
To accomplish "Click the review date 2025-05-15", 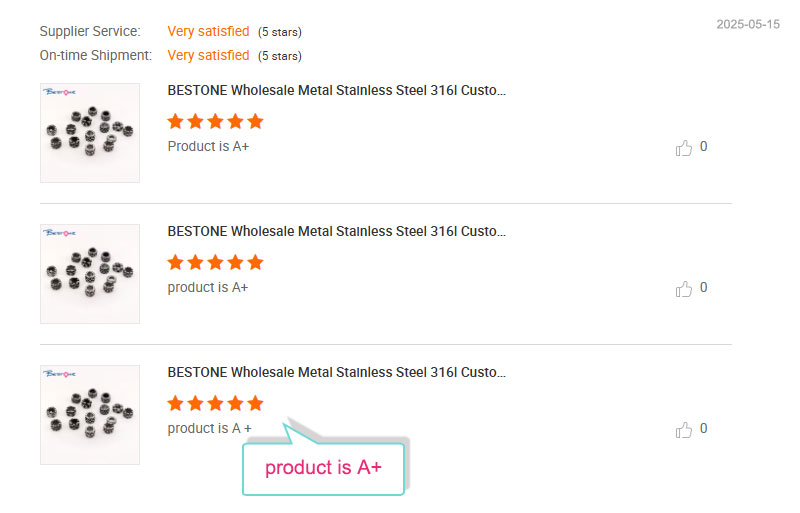I will point(748,24).
